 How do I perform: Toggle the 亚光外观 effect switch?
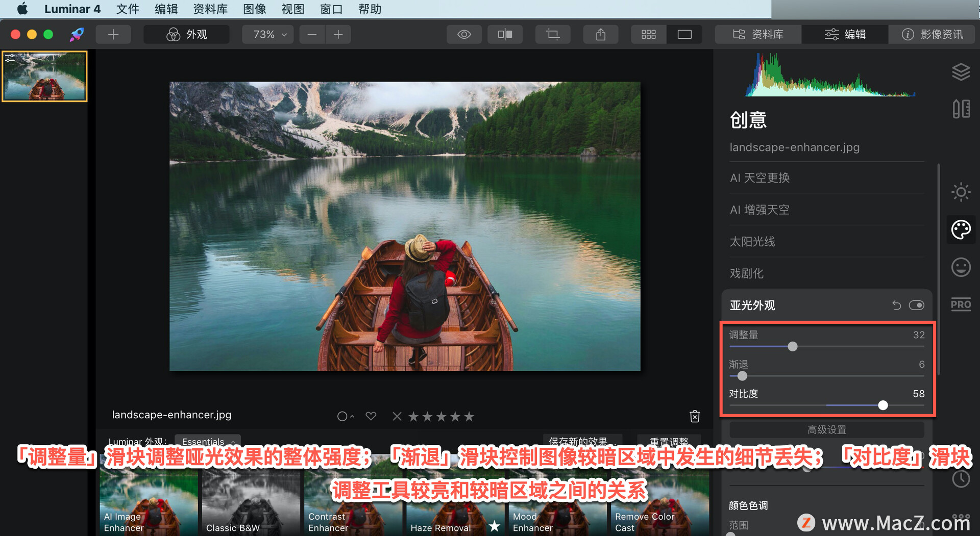pyautogui.click(x=916, y=305)
